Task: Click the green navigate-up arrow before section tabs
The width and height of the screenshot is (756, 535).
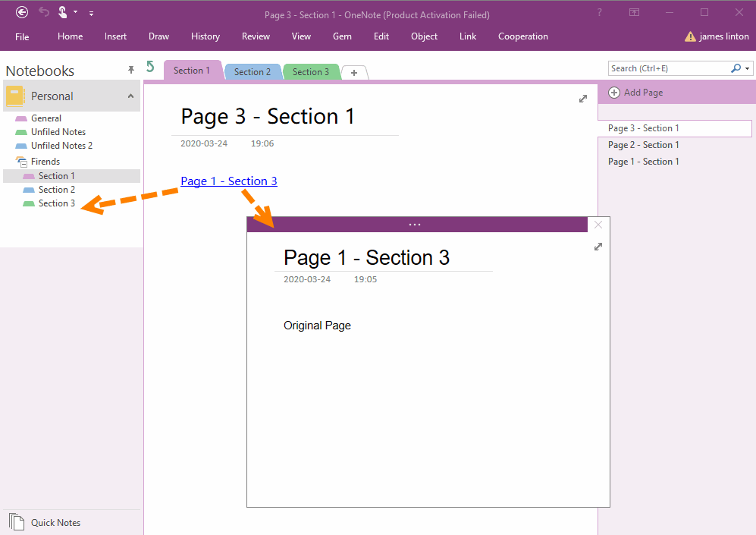Action: click(x=150, y=67)
